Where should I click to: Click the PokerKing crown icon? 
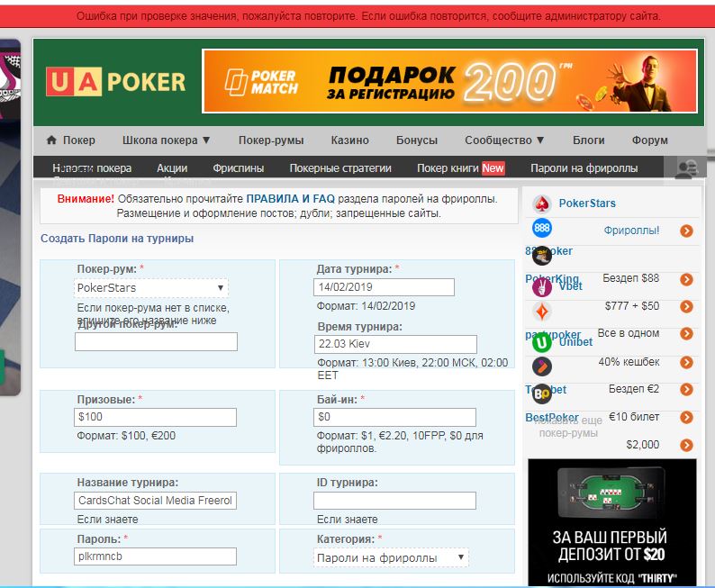click(x=542, y=256)
